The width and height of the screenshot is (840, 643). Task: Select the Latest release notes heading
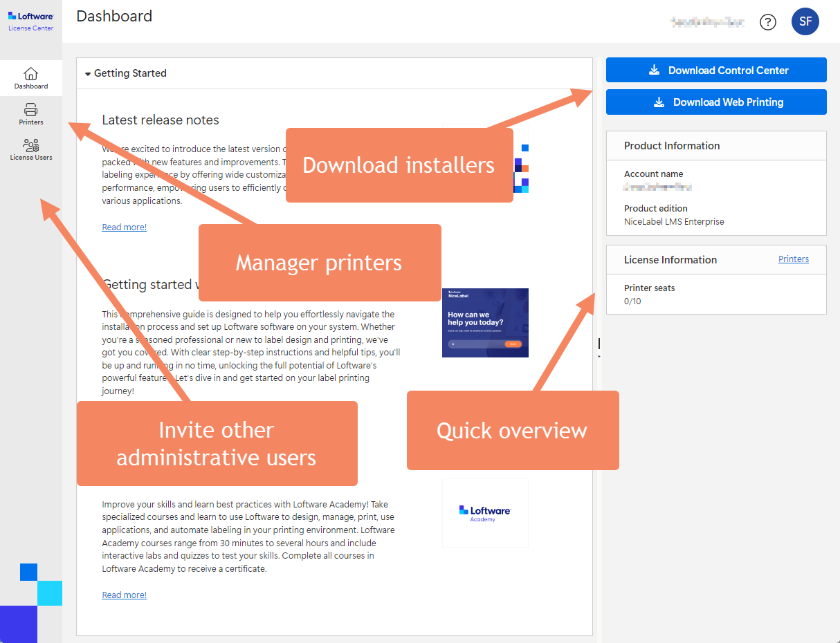point(161,120)
